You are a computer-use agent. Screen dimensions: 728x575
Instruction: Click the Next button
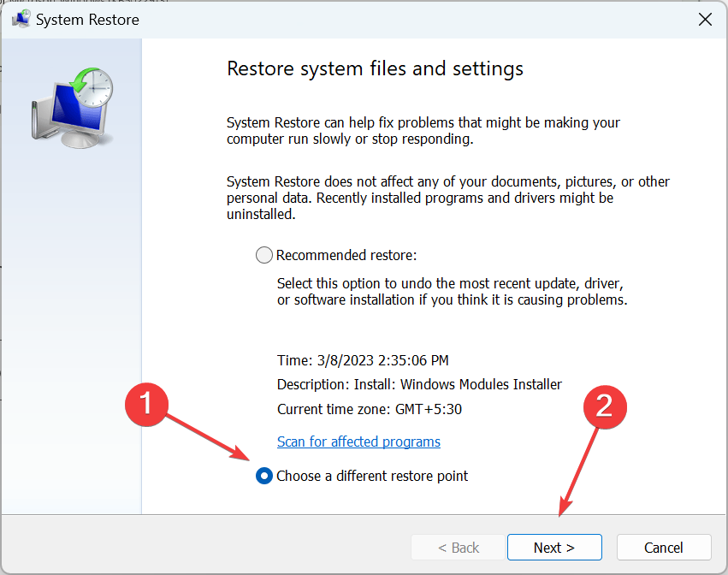(x=554, y=547)
